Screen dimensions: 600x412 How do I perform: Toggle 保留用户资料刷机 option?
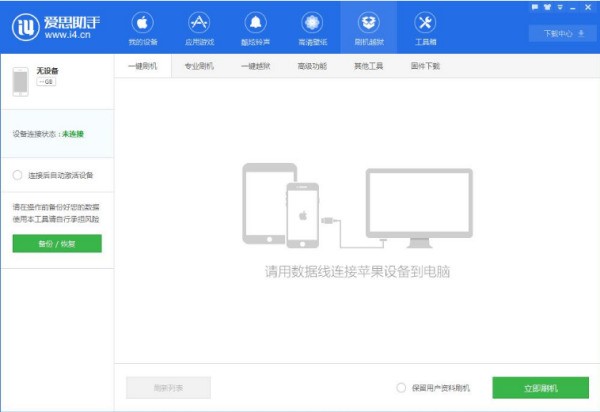point(401,387)
